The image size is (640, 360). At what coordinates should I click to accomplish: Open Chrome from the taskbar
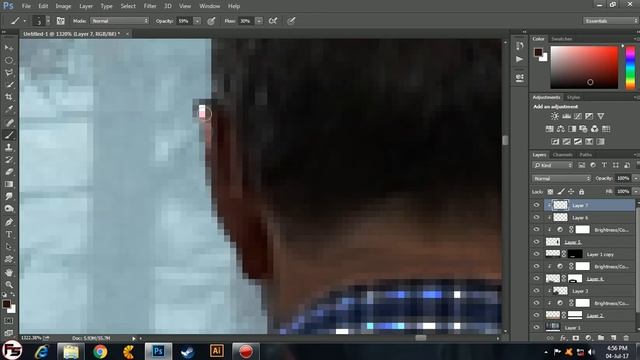pyautogui.click(x=100, y=351)
